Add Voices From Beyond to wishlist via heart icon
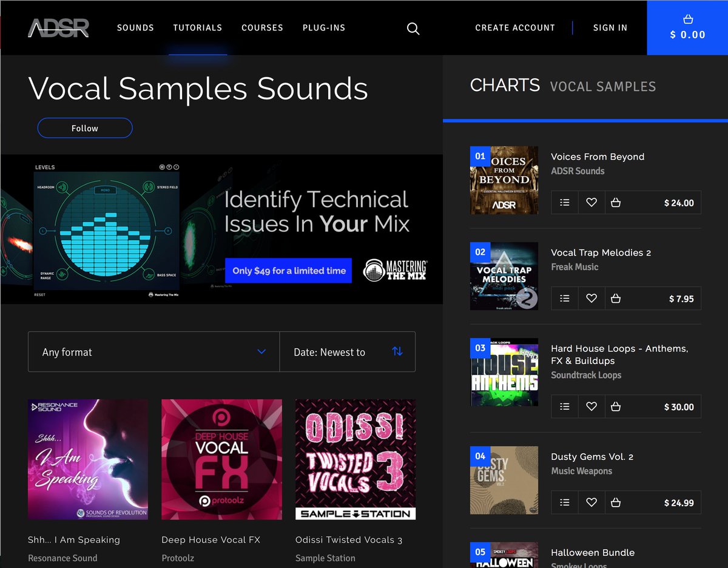The width and height of the screenshot is (728, 568). (591, 202)
